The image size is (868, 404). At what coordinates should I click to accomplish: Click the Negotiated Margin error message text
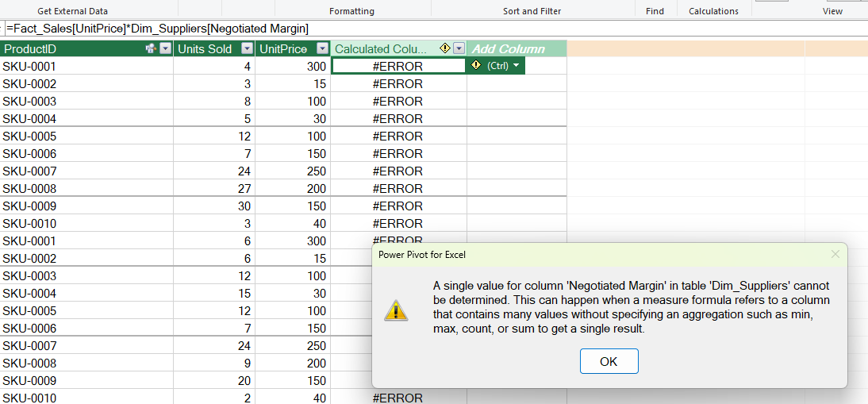(x=631, y=307)
